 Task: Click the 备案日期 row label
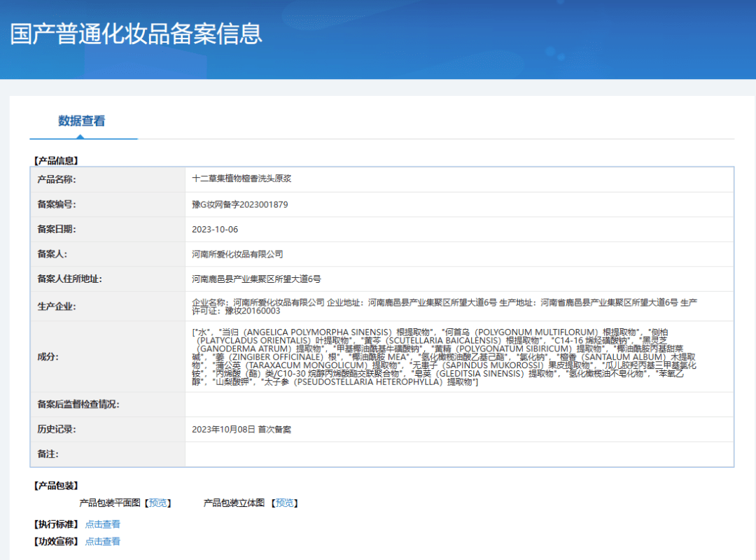[57, 229]
